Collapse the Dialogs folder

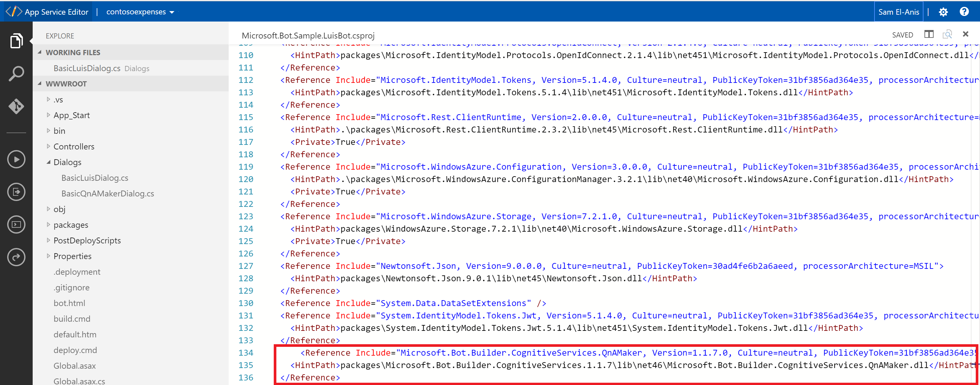(x=48, y=162)
